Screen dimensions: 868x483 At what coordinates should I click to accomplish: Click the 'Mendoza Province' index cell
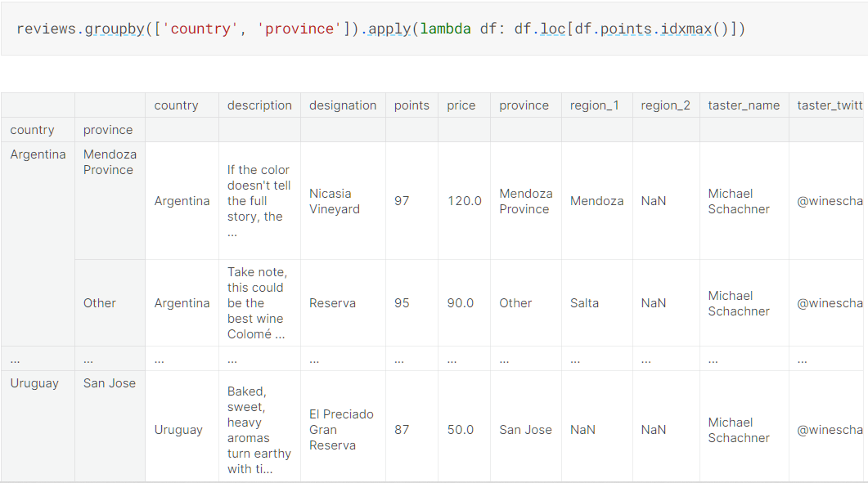[x=110, y=162]
